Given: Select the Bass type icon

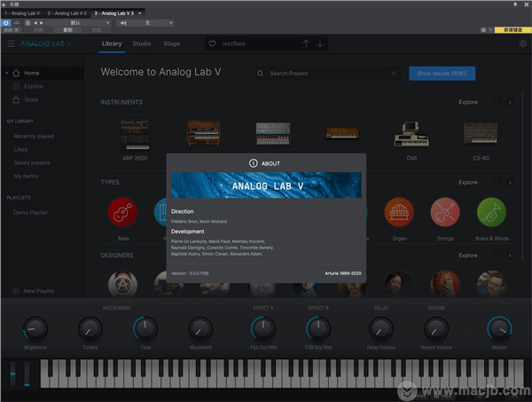Looking at the screenshot, I should [x=122, y=213].
